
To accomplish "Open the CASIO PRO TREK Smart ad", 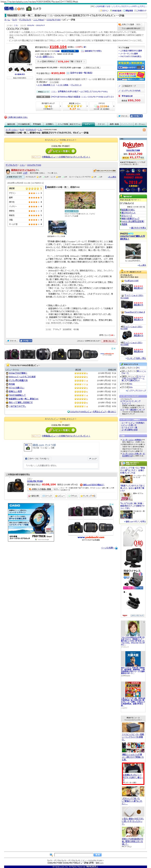I will pos(31,522).
